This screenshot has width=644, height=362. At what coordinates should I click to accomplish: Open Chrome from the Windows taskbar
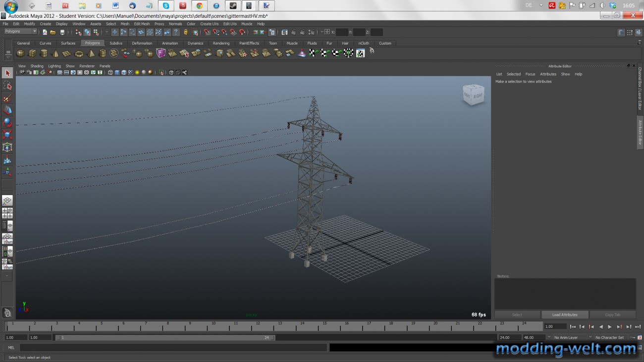tap(199, 6)
